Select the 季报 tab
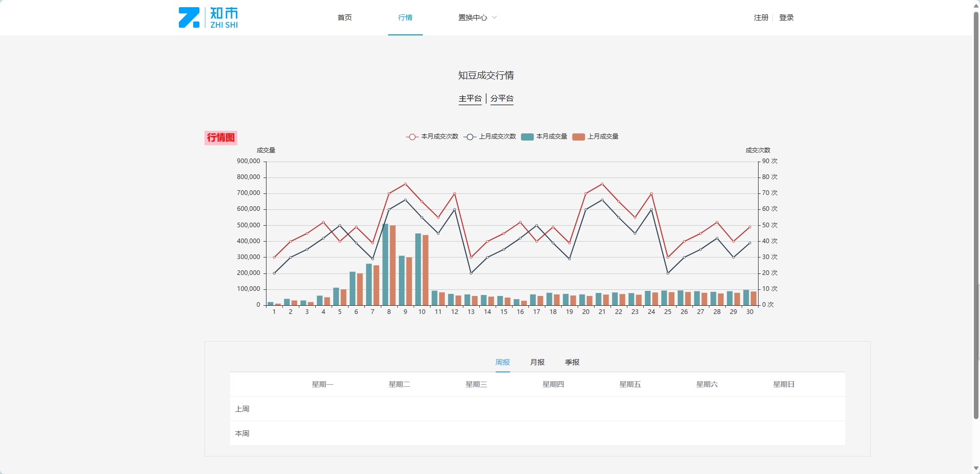The width and height of the screenshot is (980, 474). (572, 362)
